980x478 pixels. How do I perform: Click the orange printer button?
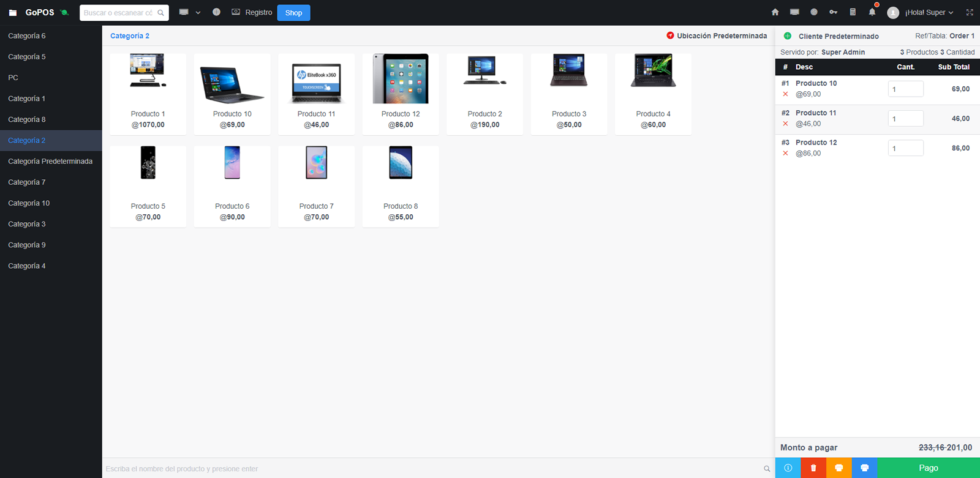(x=839, y=468)
